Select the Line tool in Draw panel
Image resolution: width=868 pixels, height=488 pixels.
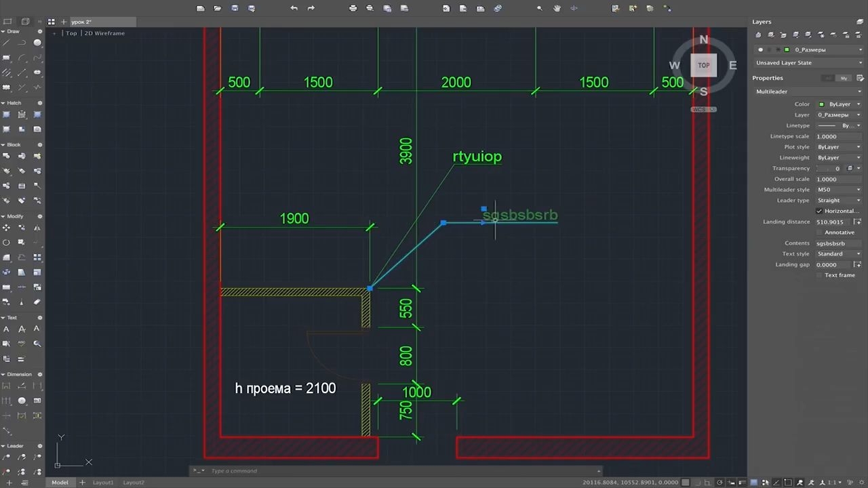[x=6, y=43]
